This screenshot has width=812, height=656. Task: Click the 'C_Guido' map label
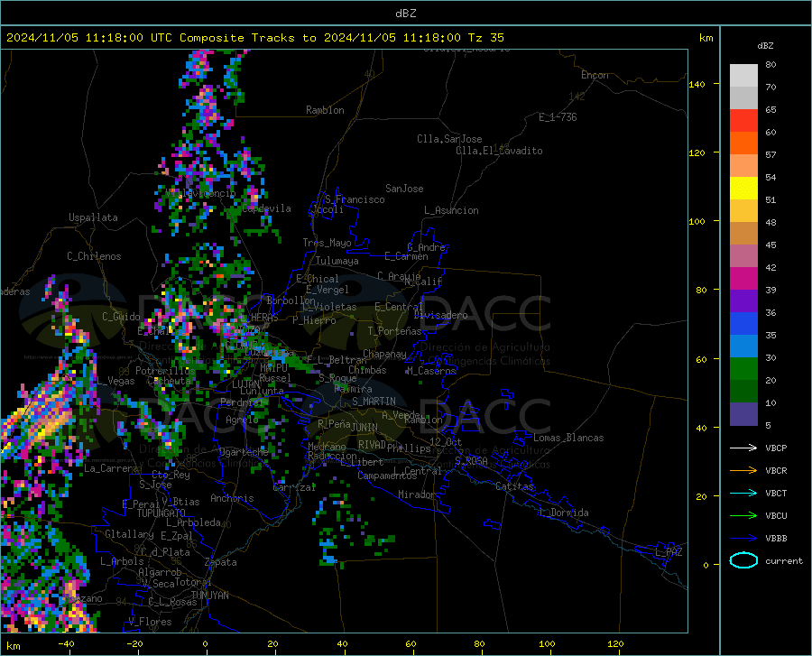pyautogui.click(x=121, y=317)
